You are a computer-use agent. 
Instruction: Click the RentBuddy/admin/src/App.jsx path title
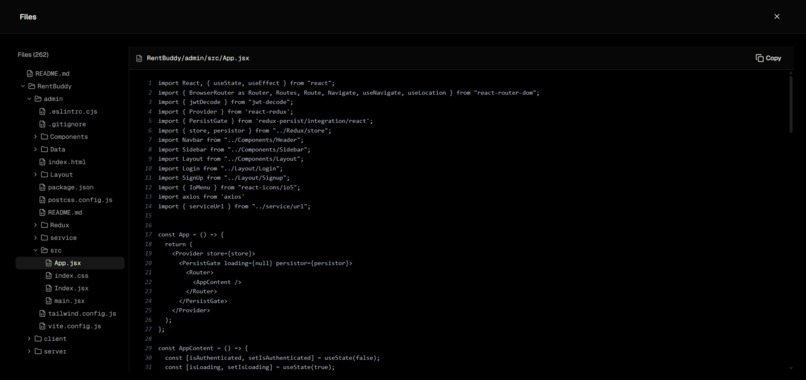click(x=198, y=58)
